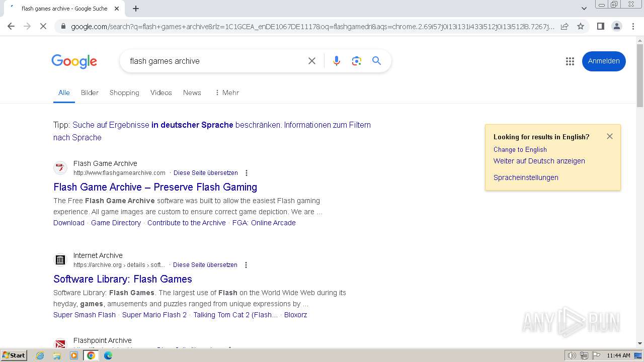Translate the Flash Game Archive page

pyautogui.click(x=205, y=173)
